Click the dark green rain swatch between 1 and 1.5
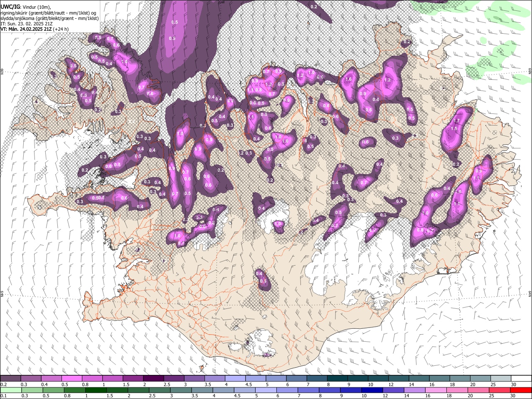The image size is (532, 399). point(96,390)
